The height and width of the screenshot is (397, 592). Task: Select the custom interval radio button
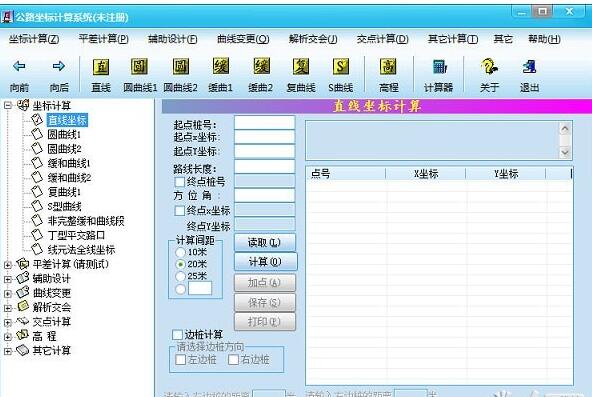pyautogui.click(x=180, y=289)
